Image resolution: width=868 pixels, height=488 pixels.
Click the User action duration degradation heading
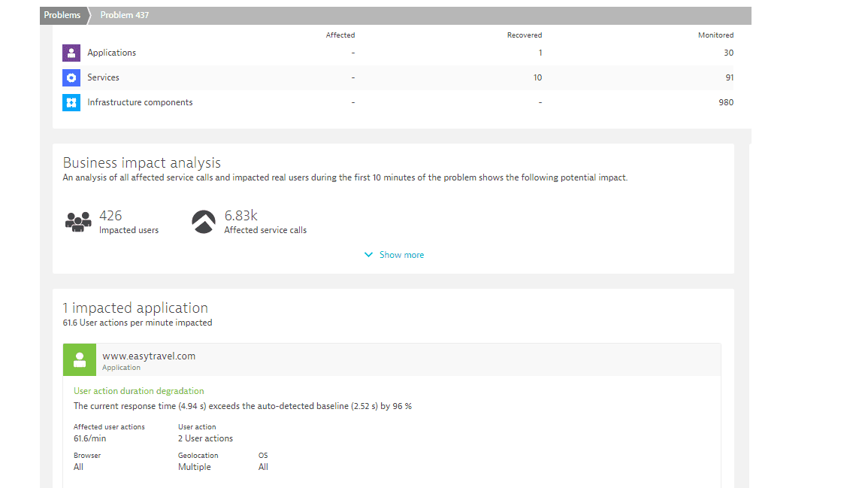(x=139, y=391)
